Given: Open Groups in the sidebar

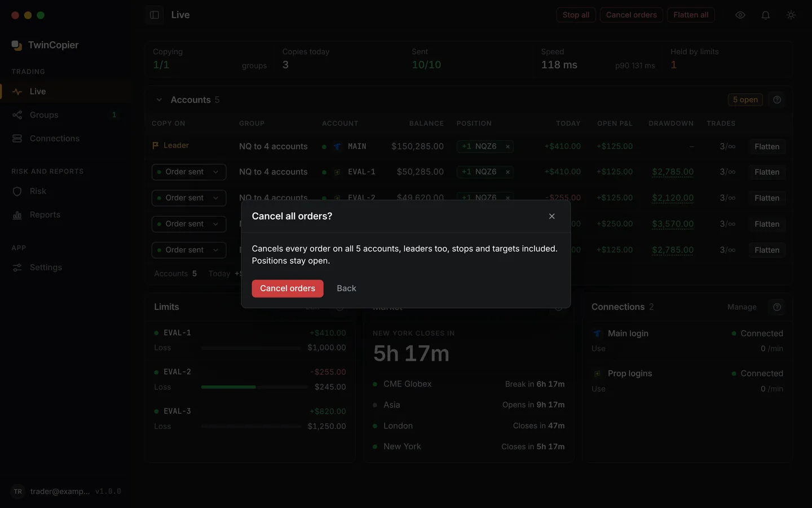Looking at the screenshot, I should coord(67,115).
